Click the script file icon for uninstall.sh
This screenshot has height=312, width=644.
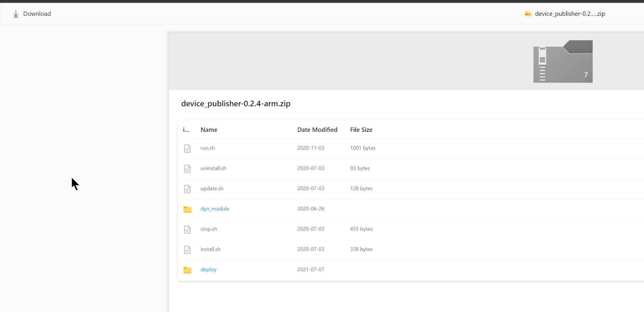pyautogui.click(x=187, y=168)
